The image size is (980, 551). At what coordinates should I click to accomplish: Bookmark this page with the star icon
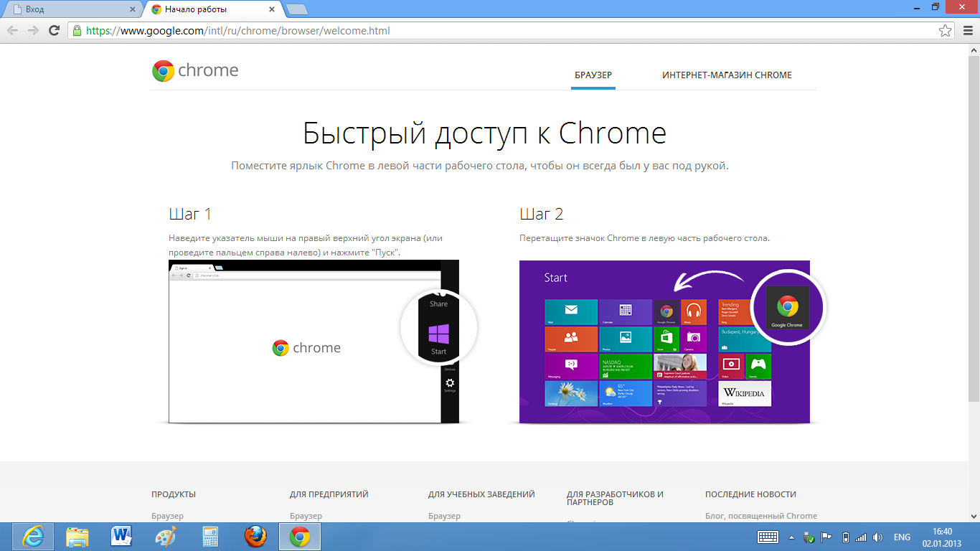946,31
